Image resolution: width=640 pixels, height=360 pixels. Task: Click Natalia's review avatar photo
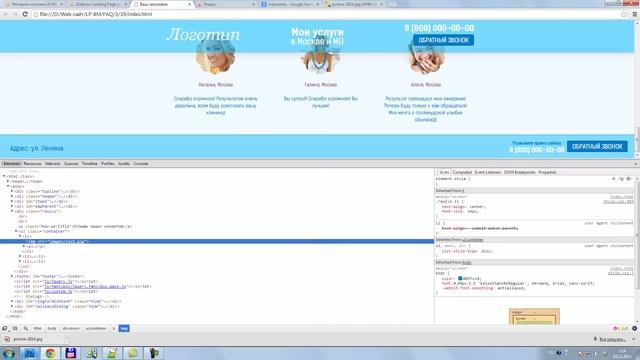(x=216, y=58)
